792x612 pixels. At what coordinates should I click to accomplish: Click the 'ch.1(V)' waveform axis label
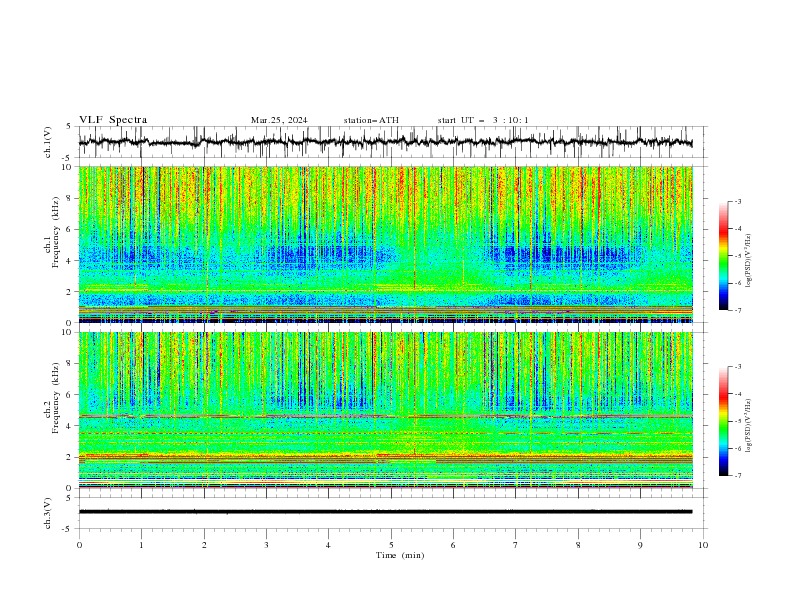(x=48, y=142)
